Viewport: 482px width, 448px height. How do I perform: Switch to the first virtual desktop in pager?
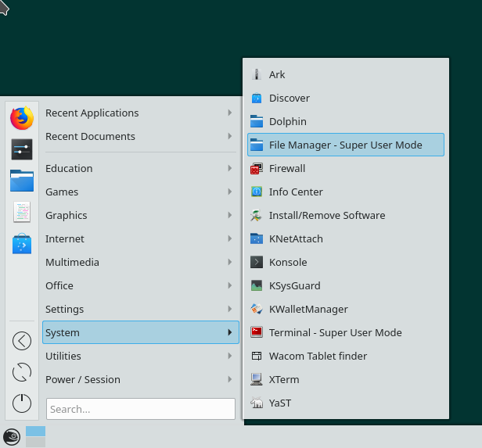pyautogui.click(x=36, y=431)
